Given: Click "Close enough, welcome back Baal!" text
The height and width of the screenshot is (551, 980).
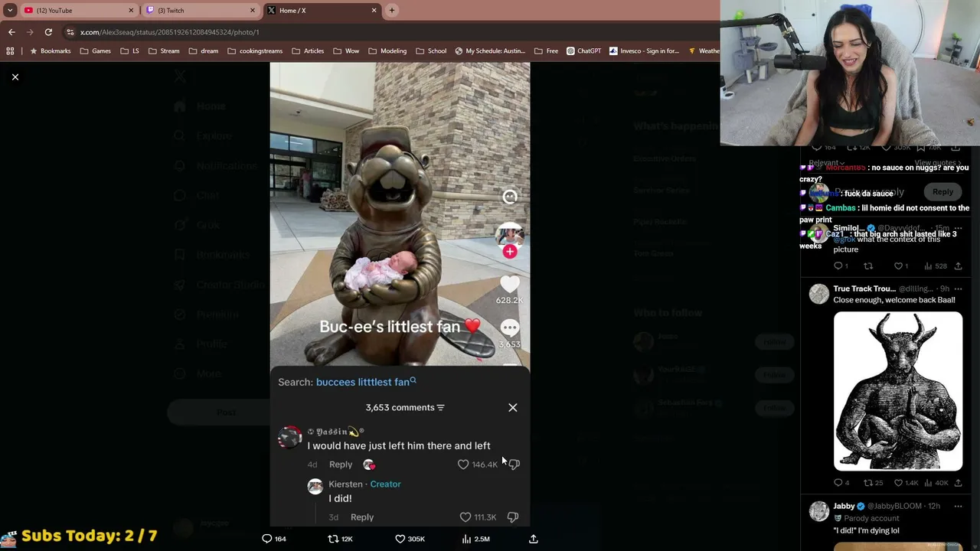Looking at the screenshot, I should (894, 300).
